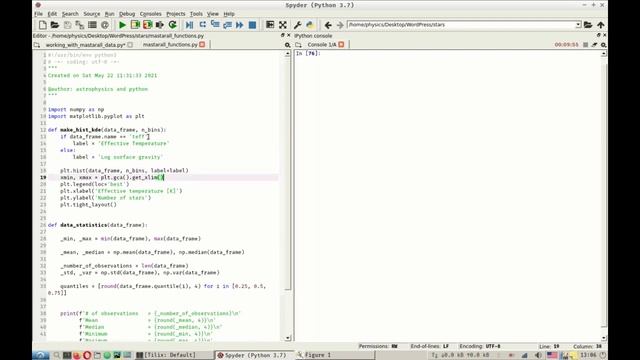
Task: Open the Tools menu
Action: [x=196, y=14]
